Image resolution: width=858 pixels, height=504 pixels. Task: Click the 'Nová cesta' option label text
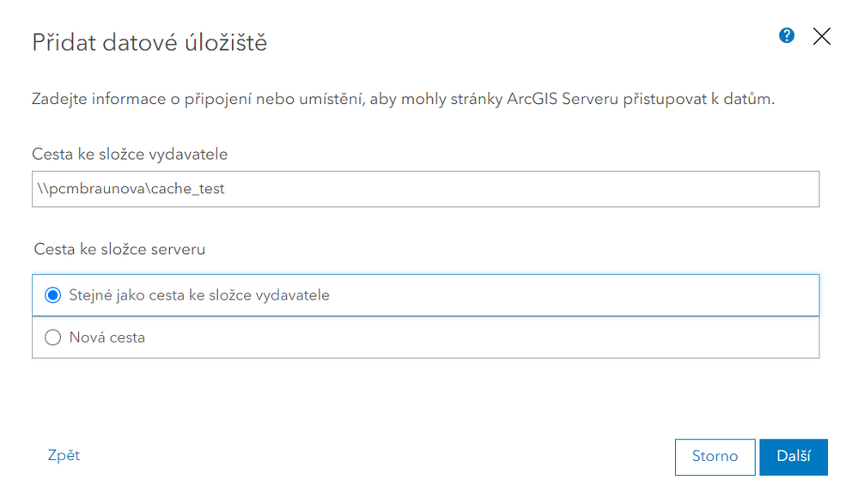(107, 337)
